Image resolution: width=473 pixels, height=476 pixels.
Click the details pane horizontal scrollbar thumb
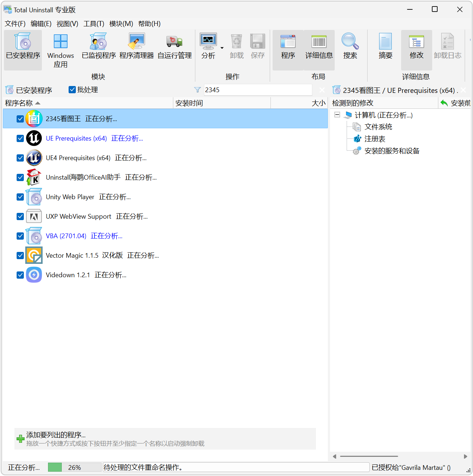click(369, 456)
